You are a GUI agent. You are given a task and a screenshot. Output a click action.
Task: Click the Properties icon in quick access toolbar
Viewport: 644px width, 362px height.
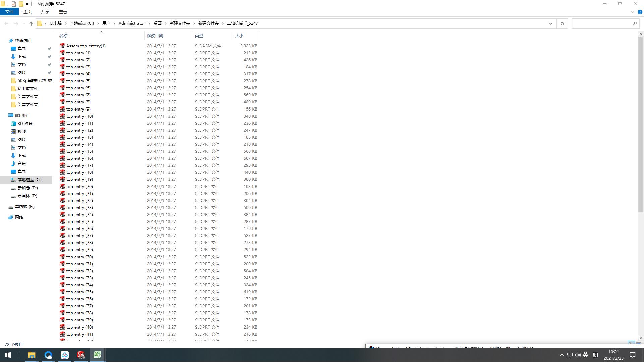(13, 4)
